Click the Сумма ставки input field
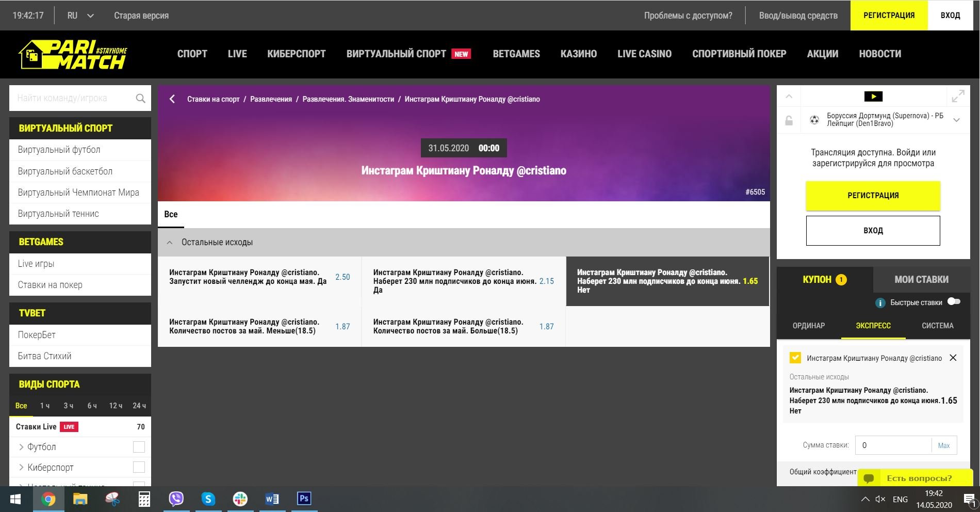 click(893, 445)
